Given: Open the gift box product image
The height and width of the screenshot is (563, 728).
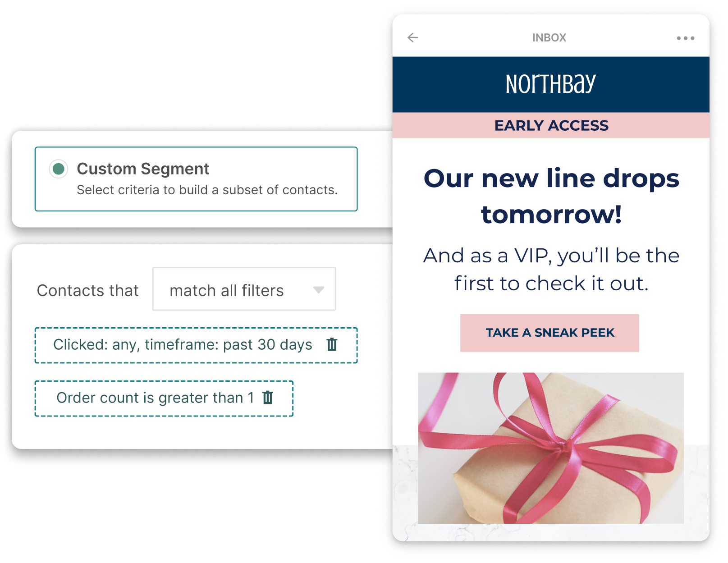Looking at the screenshot, I should pos(551,448).
